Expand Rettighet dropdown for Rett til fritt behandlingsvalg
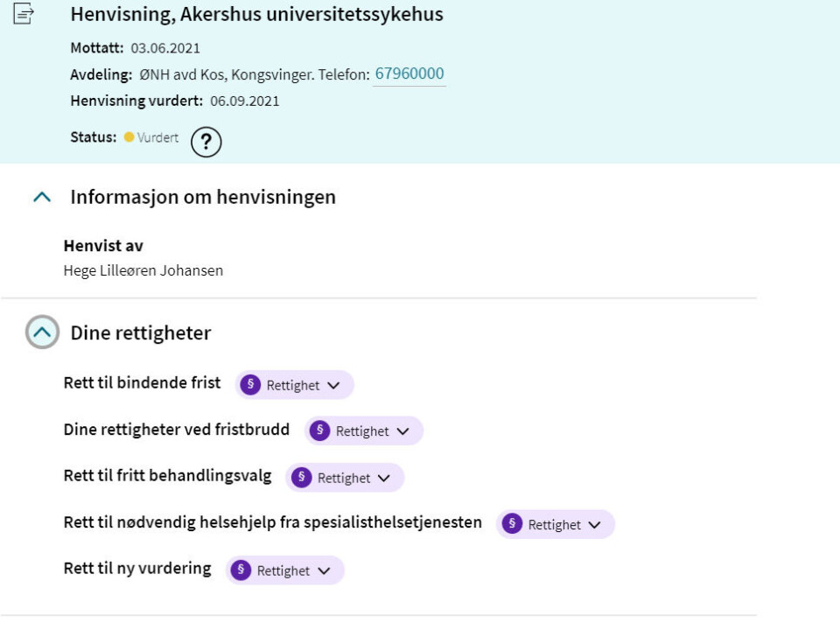840x630 pixels. pyautogui.click(x=345, y=478)
